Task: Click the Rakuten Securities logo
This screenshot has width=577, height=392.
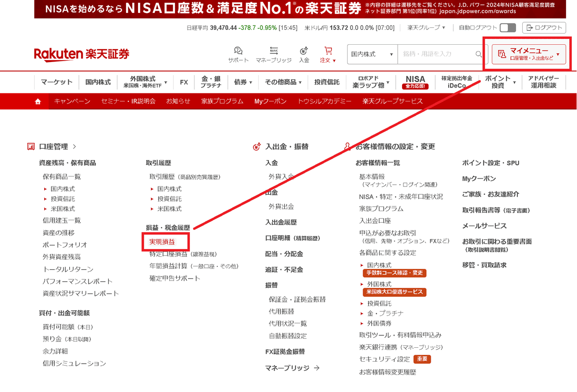Action: 82,54
